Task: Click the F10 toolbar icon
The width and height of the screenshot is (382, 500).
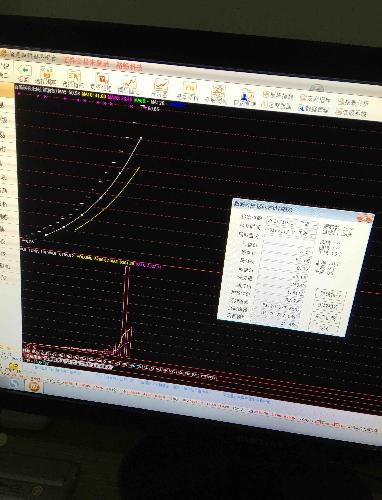Action: pyautogui.click(x=190, y=87)
